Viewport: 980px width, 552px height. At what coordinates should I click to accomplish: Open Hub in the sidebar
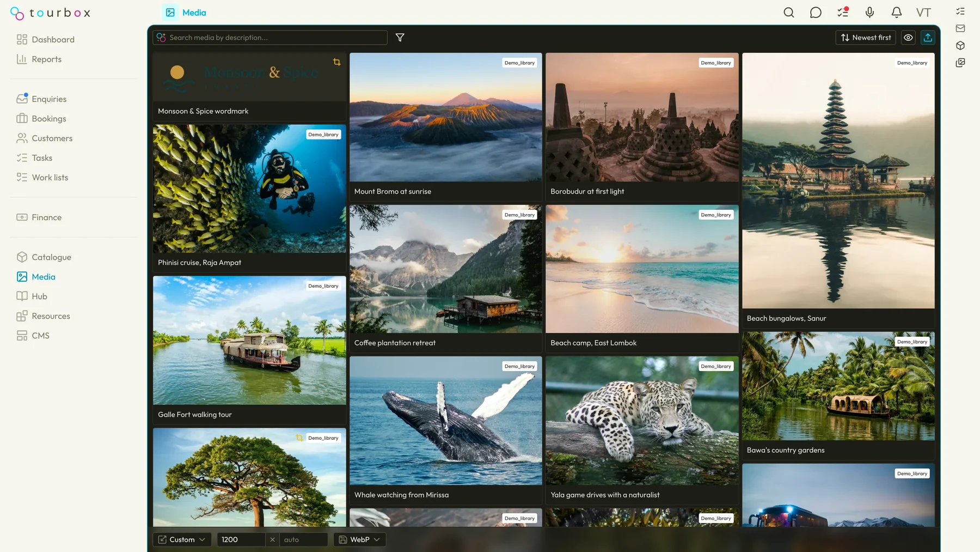[32, 296]
